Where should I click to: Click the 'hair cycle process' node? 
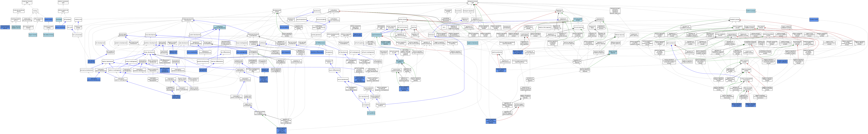77,35
